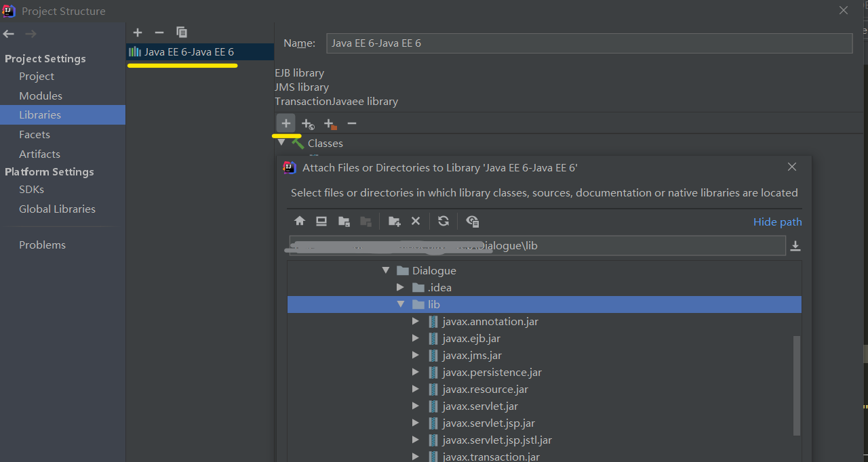Click the JMS library text
The image size is (868, 462).
302,87
